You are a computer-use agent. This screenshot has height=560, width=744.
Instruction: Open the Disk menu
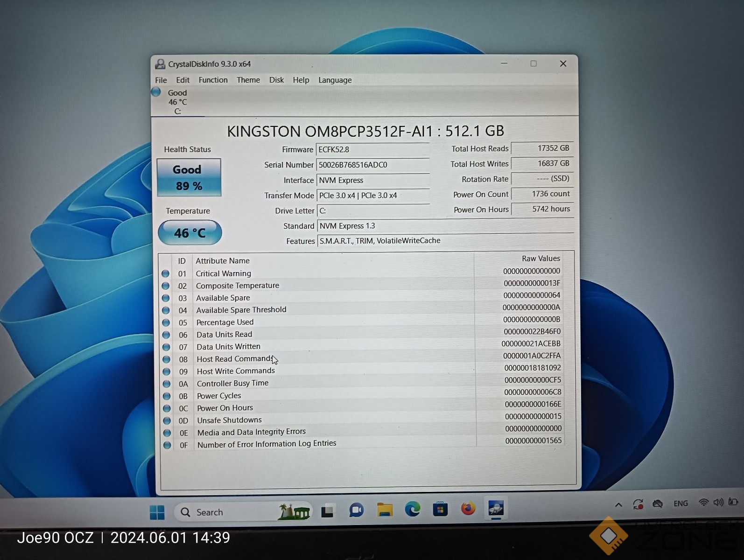(276, 80)
